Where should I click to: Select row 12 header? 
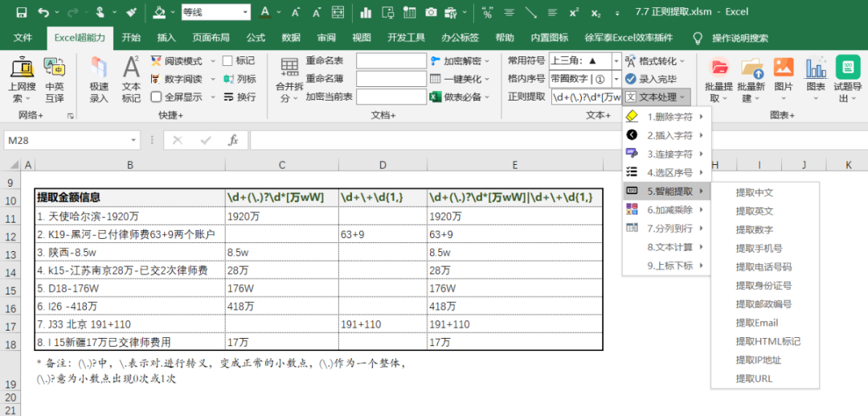10,235
